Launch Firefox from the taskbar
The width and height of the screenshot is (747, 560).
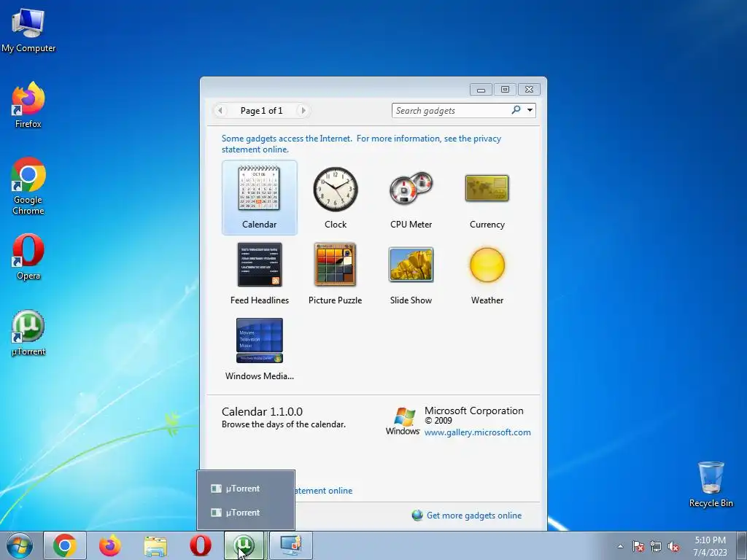110,545
